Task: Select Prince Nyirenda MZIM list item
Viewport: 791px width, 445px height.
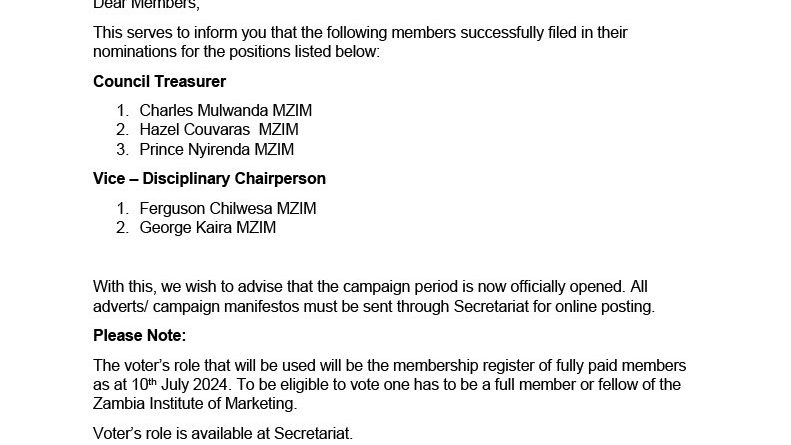Action: pos(216,149)
